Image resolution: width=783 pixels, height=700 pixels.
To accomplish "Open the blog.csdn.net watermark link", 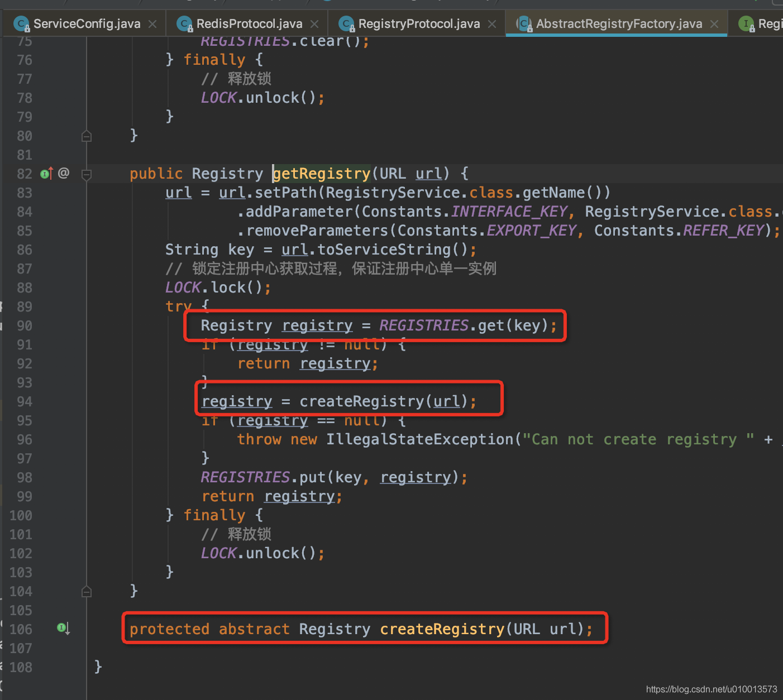I will point(711,689).
